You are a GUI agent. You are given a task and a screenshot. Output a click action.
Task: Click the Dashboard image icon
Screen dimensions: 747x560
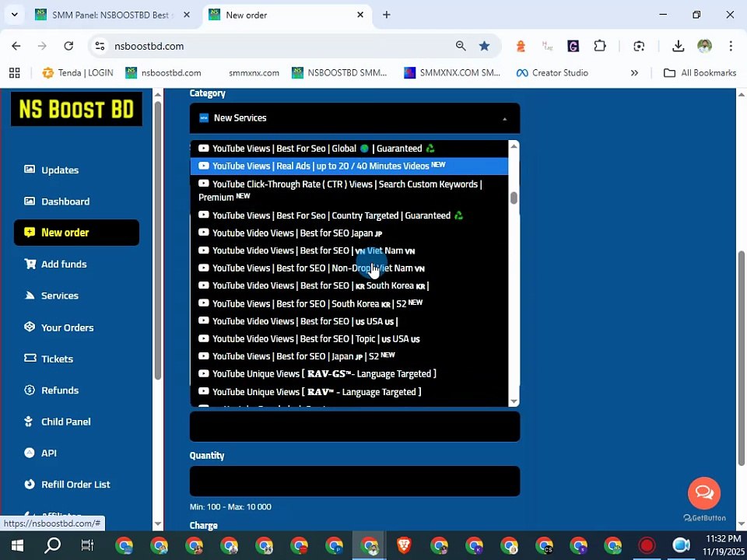(30, 201)
